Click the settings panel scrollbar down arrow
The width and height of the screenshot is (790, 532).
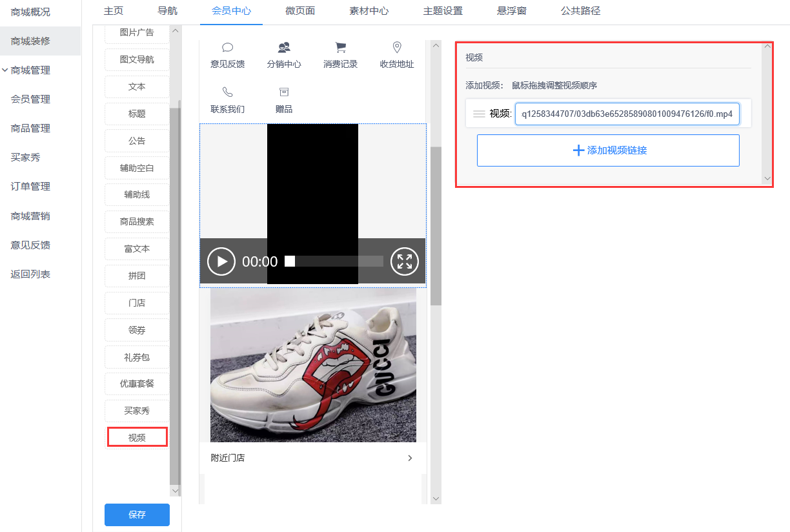767,178
